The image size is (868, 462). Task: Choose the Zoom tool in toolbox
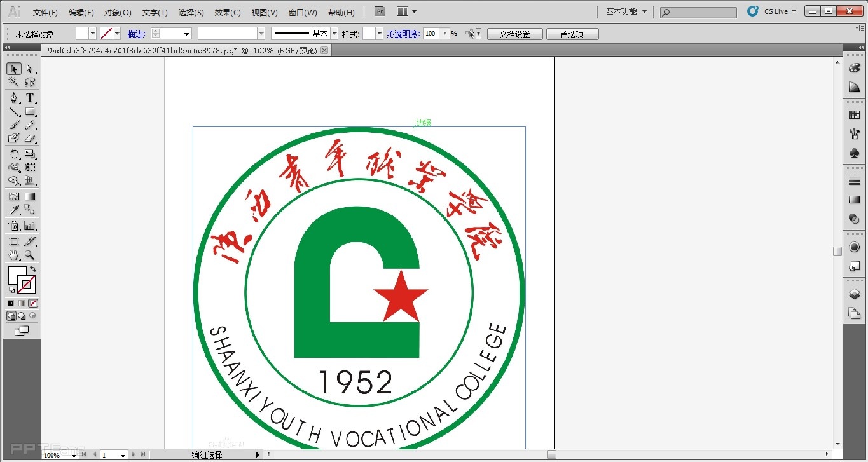coord(29,255)
